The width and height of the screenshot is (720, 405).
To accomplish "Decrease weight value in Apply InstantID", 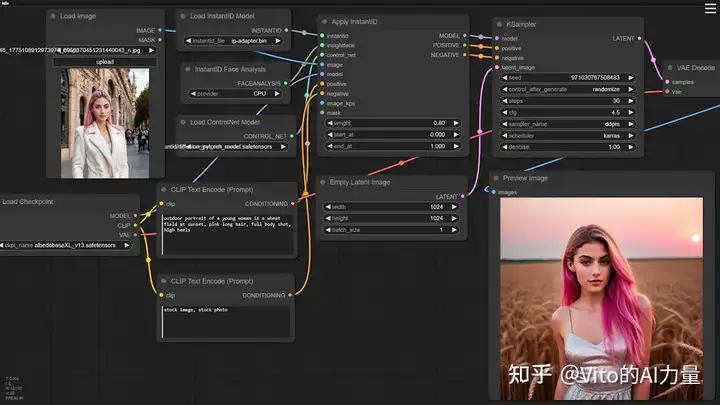I will [x=330, y=123].
